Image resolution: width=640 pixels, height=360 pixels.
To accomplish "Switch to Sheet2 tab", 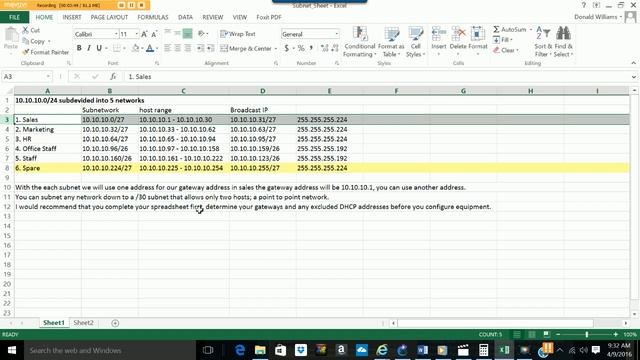I will click(x=83, y=322).
